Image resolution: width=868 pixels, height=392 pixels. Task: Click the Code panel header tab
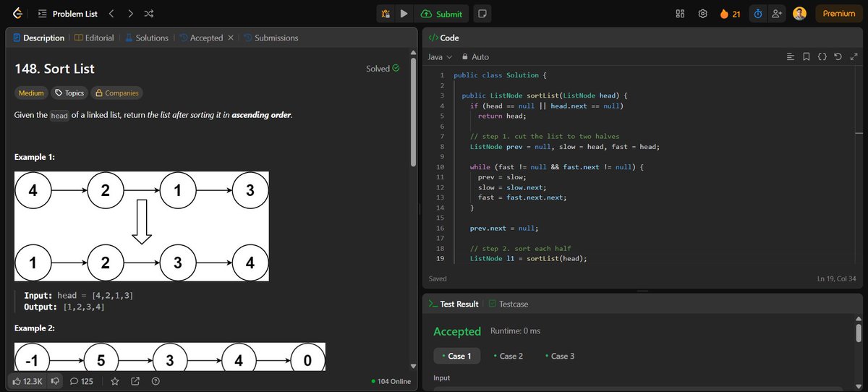443,38
